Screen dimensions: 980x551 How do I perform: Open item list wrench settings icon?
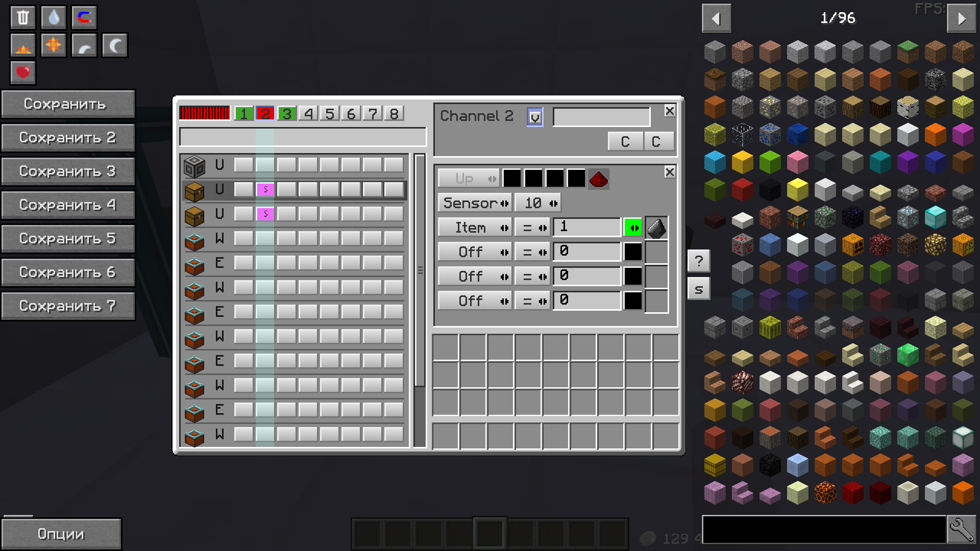962,530
